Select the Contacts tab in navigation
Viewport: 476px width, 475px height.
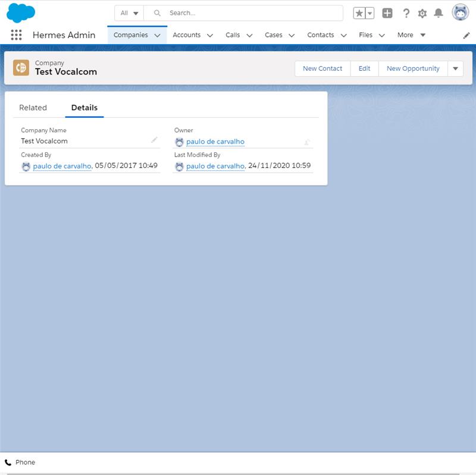pyautogui.click(x=321, y=35)
